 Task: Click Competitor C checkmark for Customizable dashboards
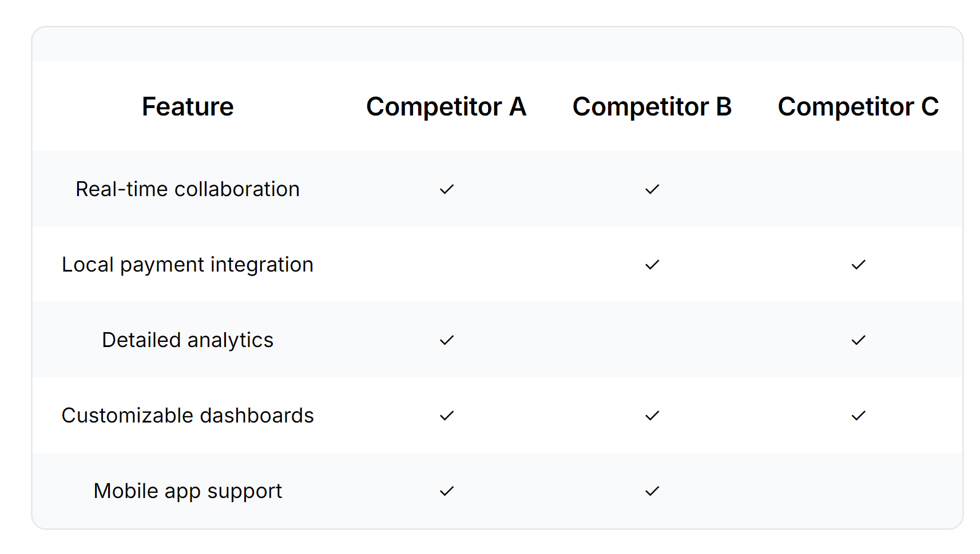click(x=858, y=416)
